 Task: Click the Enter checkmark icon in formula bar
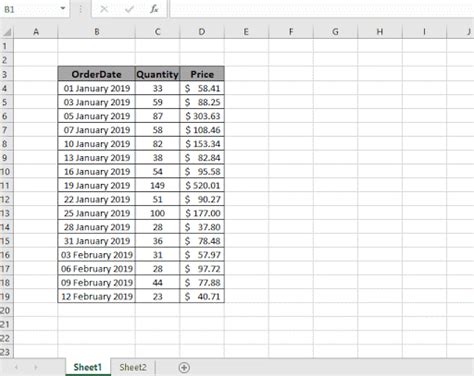tap(129, 9)
